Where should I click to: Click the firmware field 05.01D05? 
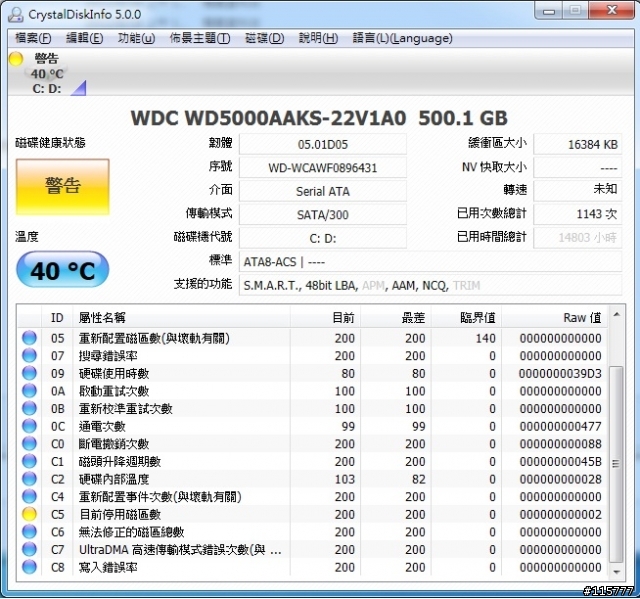tap(322, 144)
